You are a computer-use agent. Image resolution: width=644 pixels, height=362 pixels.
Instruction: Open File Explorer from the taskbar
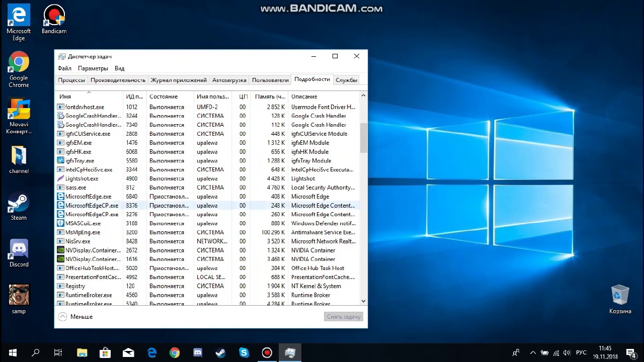82,353
